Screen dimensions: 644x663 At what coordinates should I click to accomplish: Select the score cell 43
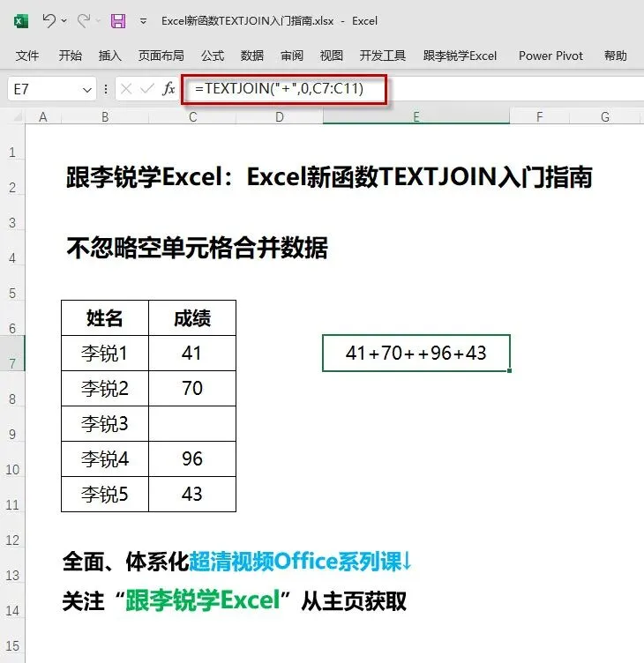click(x=192, y=495)
